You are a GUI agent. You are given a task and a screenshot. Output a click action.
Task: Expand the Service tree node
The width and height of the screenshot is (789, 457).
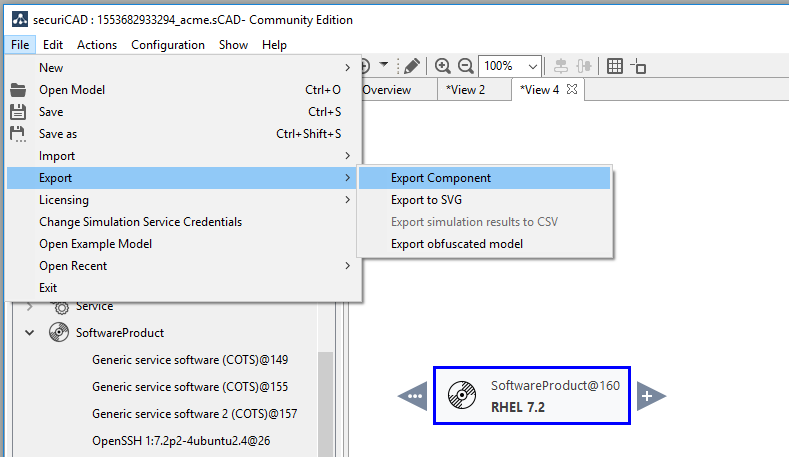[30, 306]
